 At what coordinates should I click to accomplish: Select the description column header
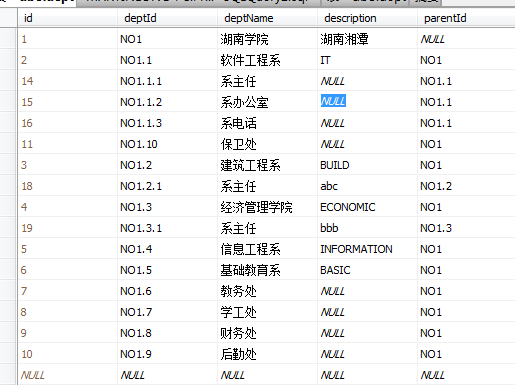(367, 18)
